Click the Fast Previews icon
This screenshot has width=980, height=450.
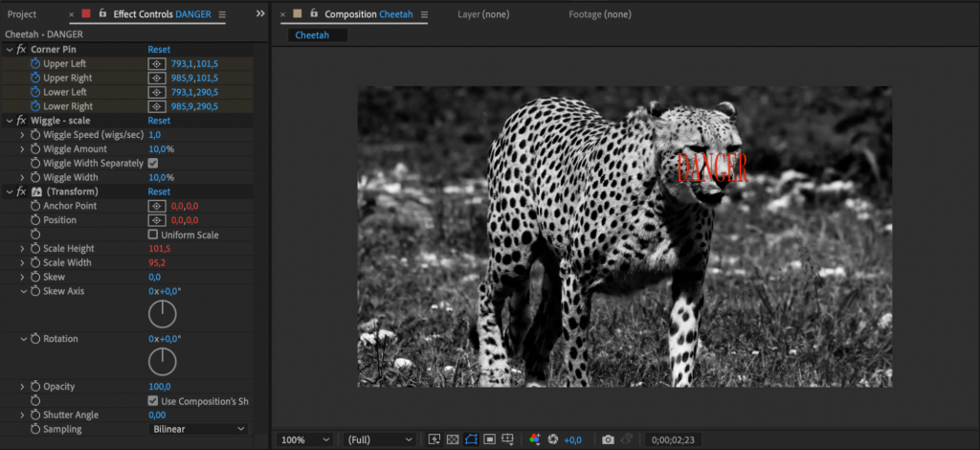pyautogui.click(x=434, y=439)
